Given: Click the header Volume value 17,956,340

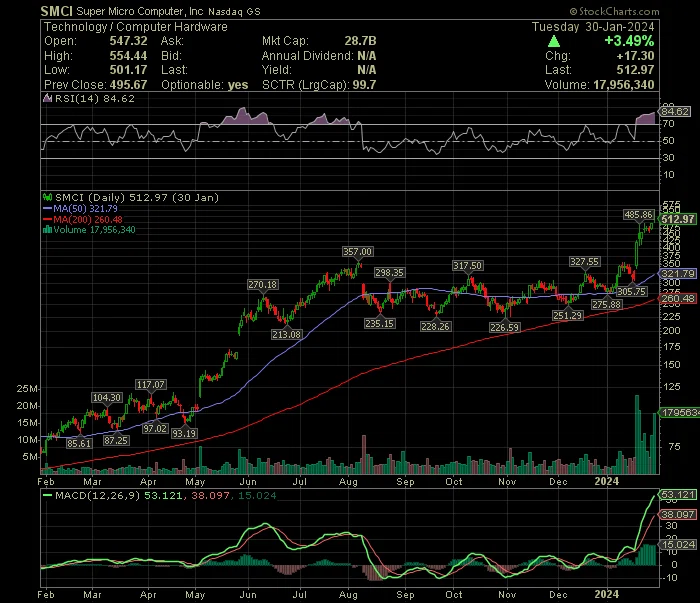Looking at the screenshot, I should pyautogui.click(x=624, y=85).
